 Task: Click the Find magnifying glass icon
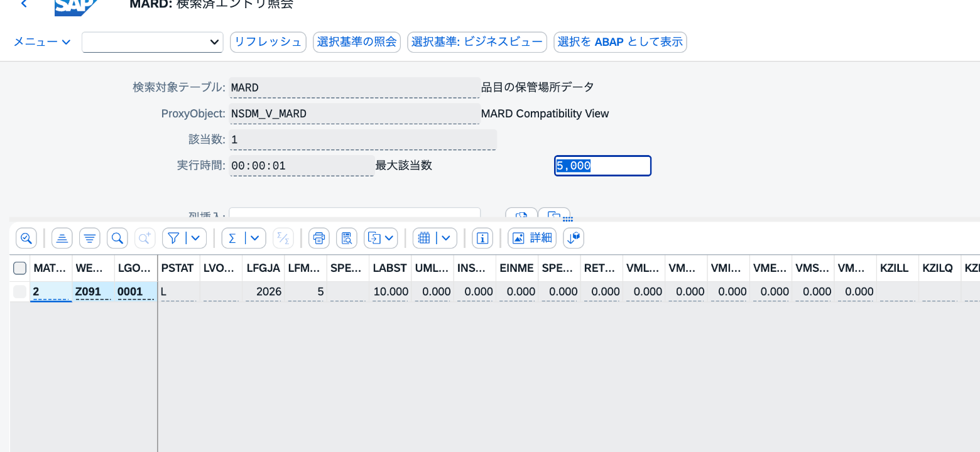117,238
